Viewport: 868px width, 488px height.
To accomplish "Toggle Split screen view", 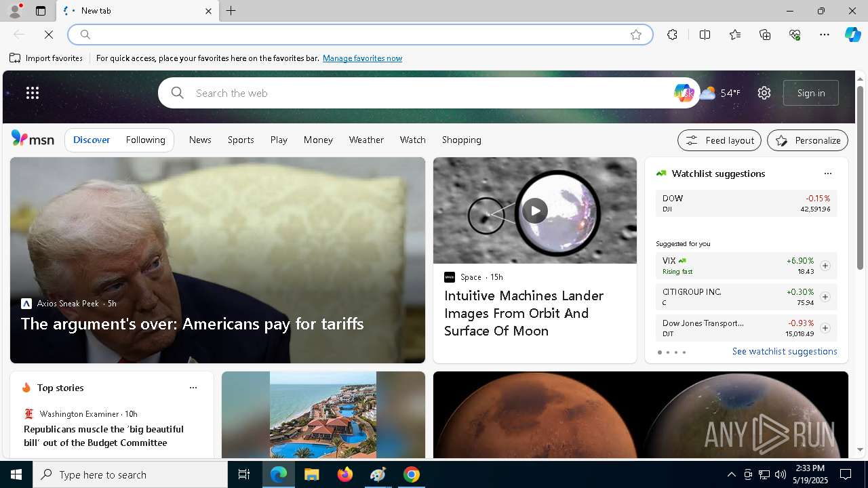I will pos(705,35).
